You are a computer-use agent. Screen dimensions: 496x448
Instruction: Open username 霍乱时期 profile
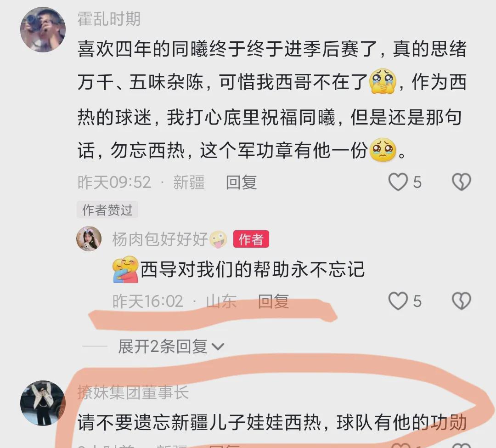coord(109,19)
